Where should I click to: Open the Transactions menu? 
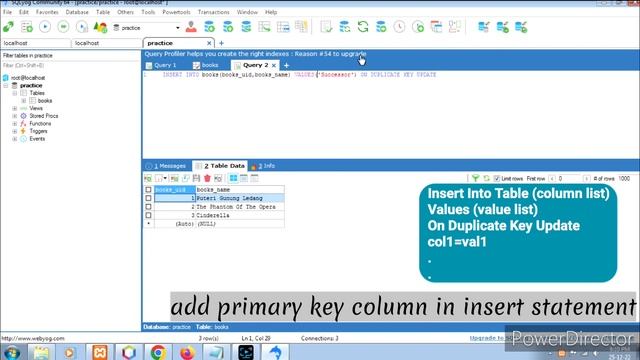[x=213, y=12]
